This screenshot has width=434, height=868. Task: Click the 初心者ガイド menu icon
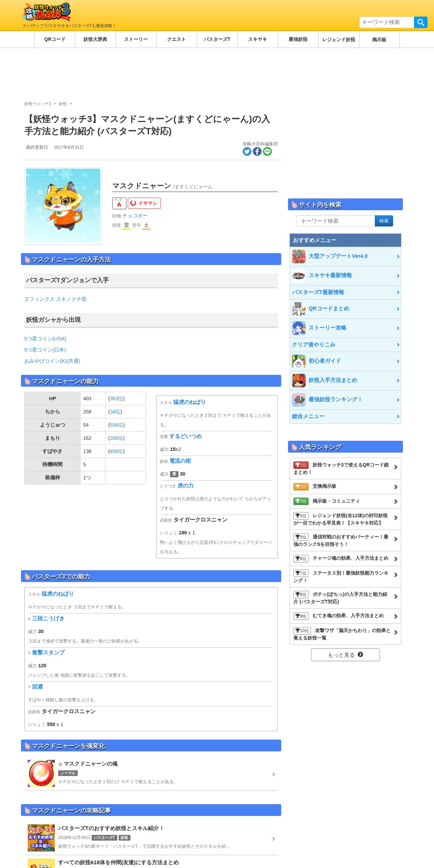point(299,361)
